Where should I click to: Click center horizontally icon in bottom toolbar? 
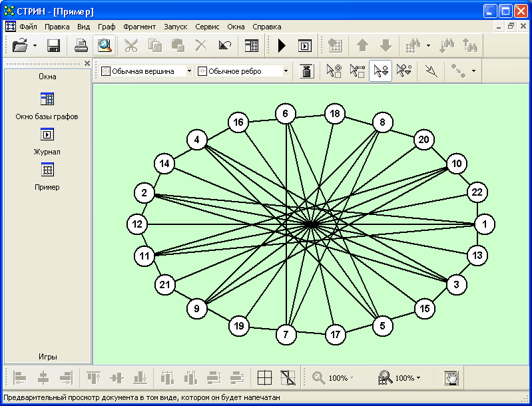tap(43, 378)
